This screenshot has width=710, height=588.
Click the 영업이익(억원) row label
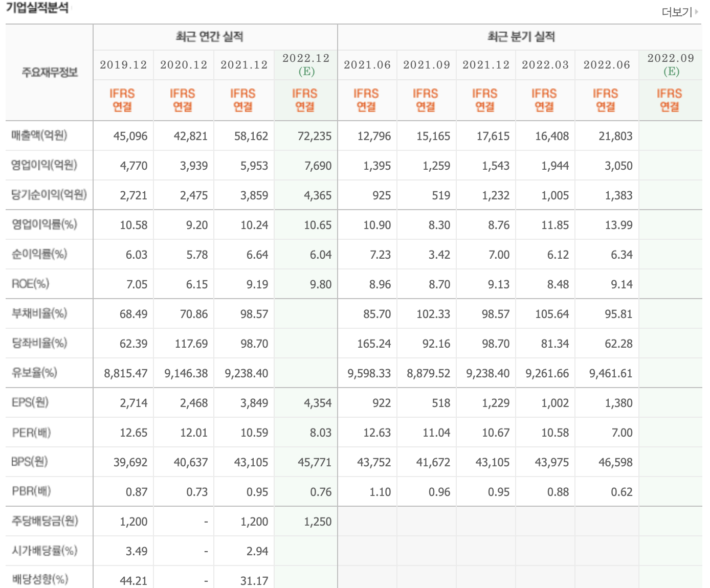point(45,165)
